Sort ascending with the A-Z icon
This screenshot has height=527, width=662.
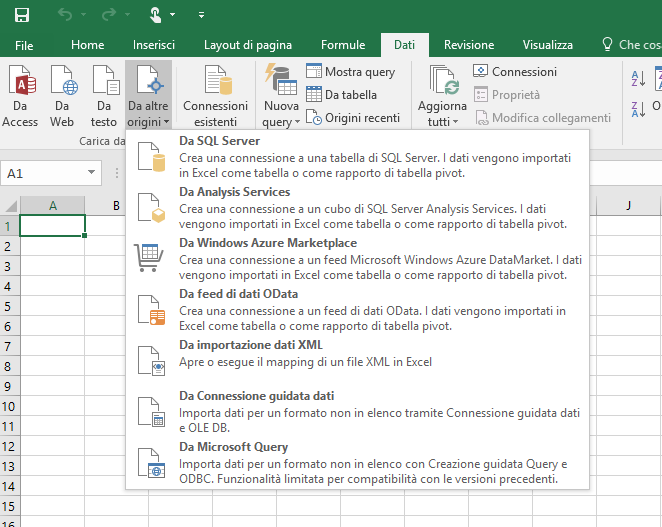[x=638, y=79]
